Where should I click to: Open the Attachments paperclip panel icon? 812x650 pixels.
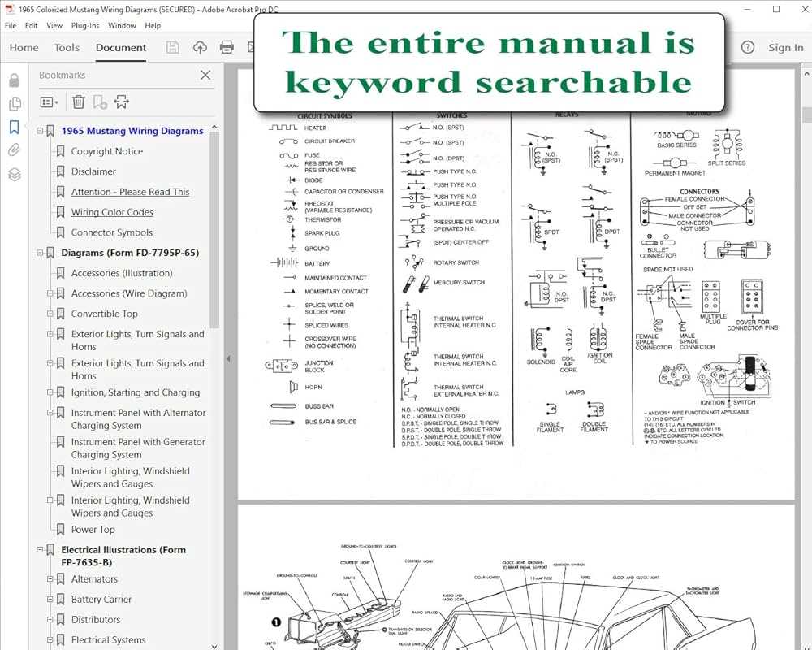click(x=15, y=150)
